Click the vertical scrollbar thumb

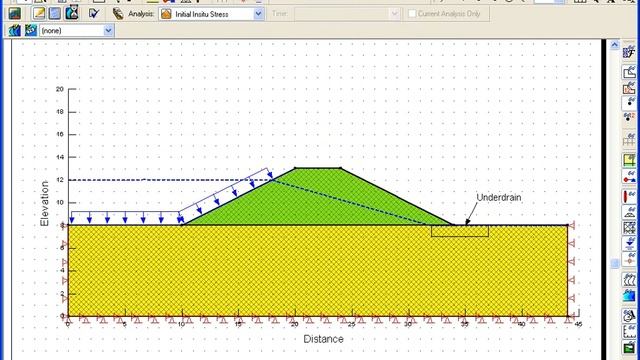(615, 263)
